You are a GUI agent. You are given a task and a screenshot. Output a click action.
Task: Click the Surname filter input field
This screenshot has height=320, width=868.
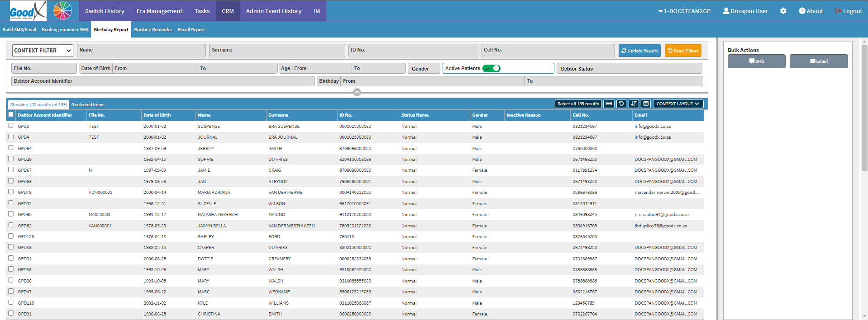coord(277,51)
